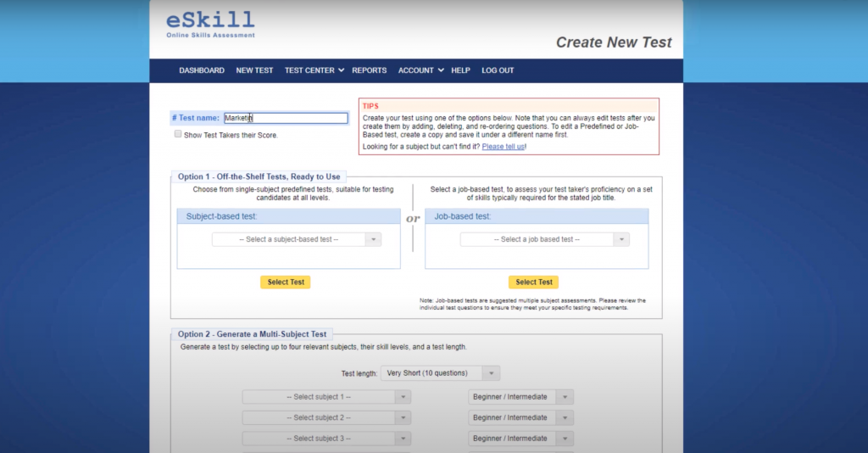Change skill level for subject 3
The image size is (868, 453).
(x=520, y=439)
